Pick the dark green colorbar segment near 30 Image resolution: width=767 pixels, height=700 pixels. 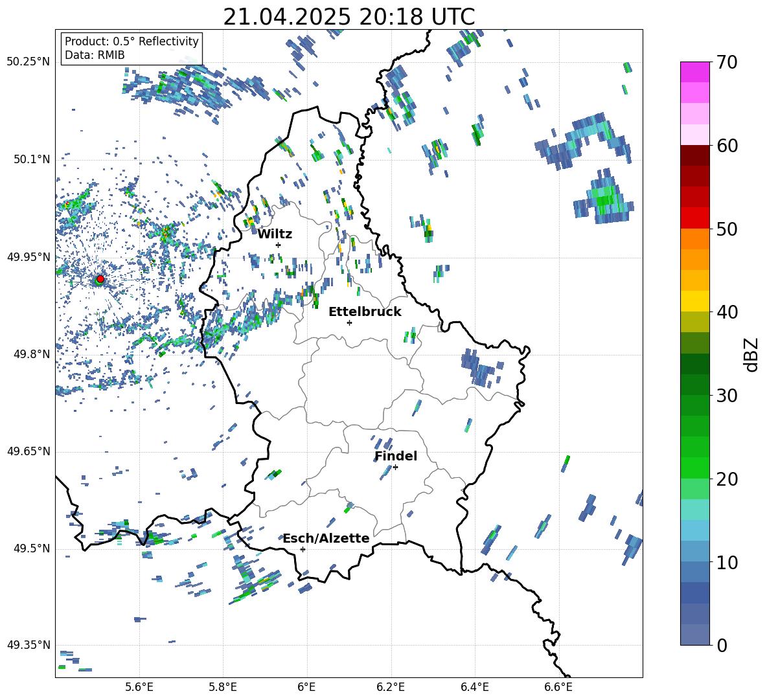click(x=694, y=385)
